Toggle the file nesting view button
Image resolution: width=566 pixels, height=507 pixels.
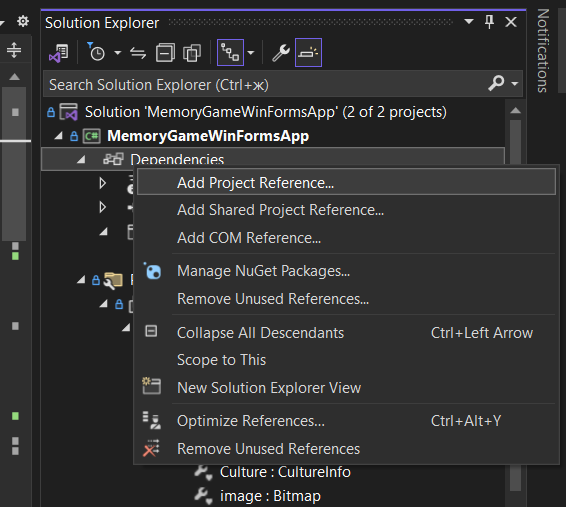tap(230, 53)
